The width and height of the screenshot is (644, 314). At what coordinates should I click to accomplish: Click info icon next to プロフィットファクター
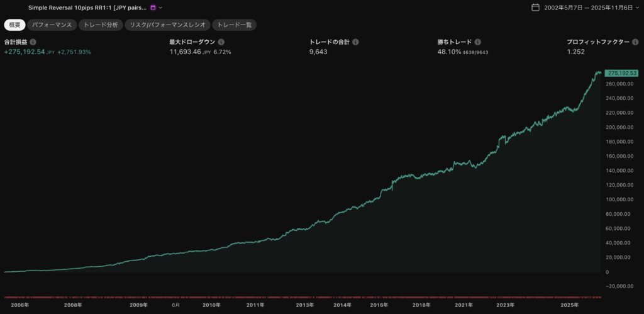click(636, 42)
